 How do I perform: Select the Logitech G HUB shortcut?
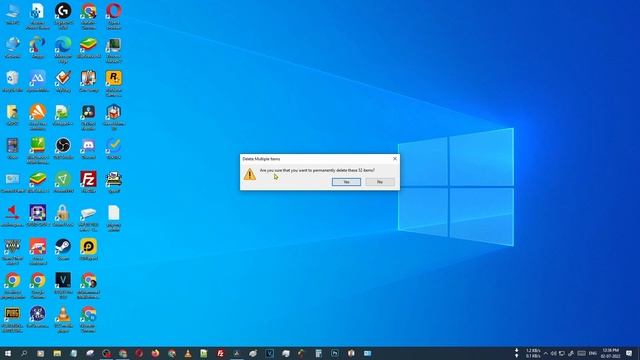63,16
